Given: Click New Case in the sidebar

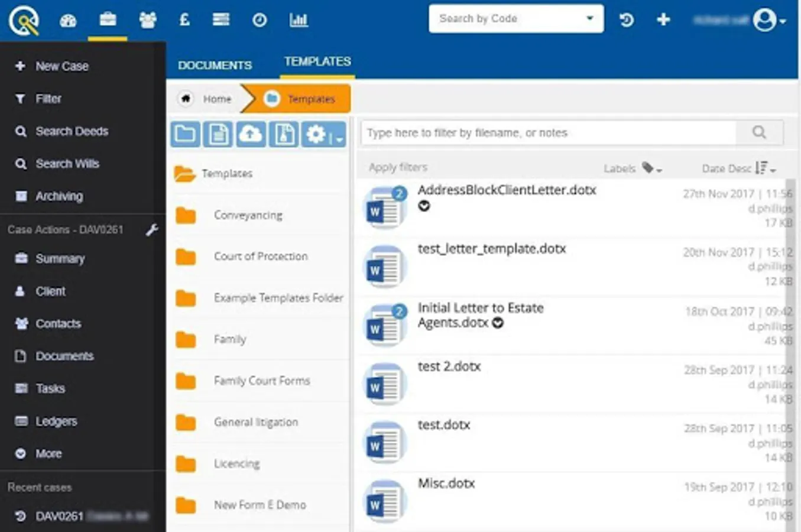Looking at the screenshot, I should pos(61,66).
